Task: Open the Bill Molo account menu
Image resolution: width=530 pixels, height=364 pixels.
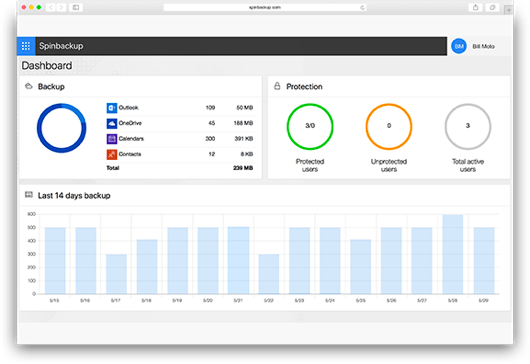Action: pyautogui.click(x=483, y=46)
